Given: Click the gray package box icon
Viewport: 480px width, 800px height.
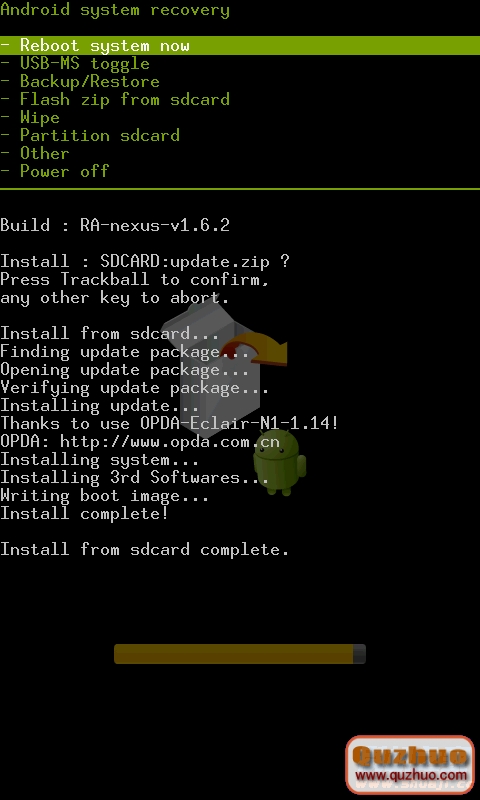Looking at the screenshot, I should point(211,370).
